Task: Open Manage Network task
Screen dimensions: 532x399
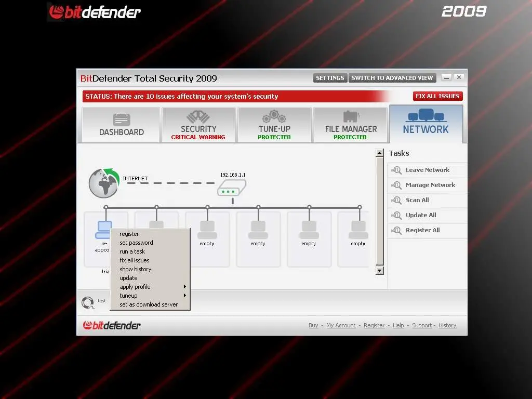Action: (428, 185)
